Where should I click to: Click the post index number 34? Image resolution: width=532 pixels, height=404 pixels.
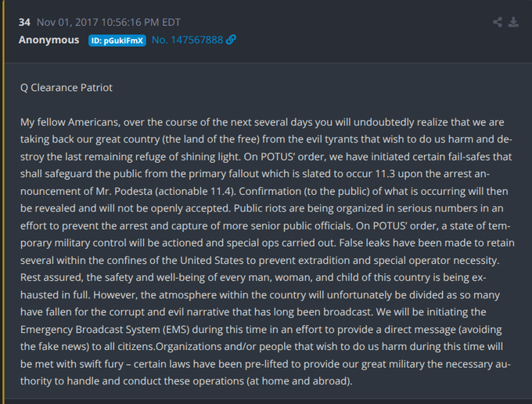(x=24, y=22)
